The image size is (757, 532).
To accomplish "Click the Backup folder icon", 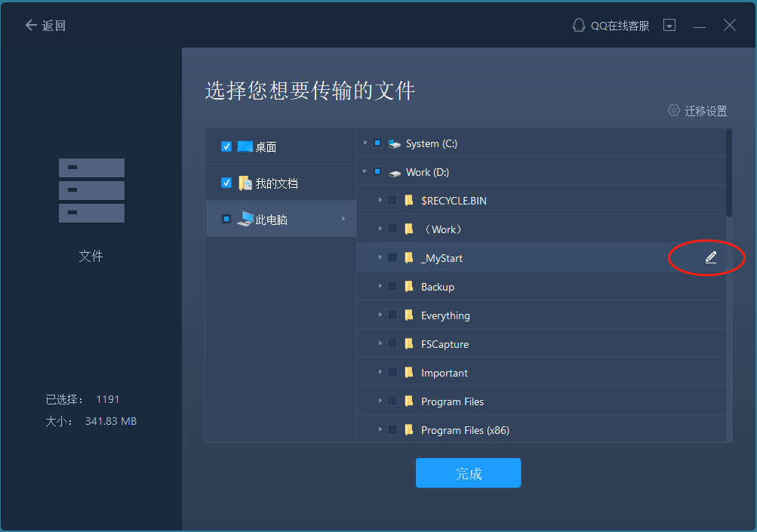I will pos(409,287).
